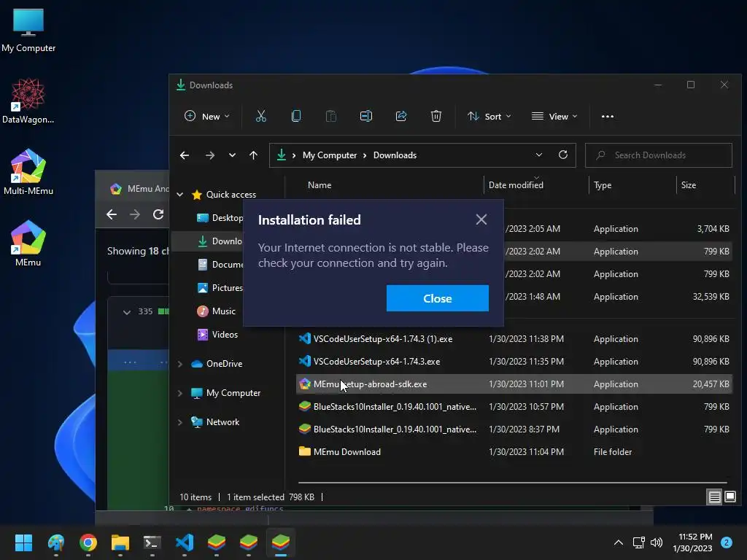
Task: Expand the address bar history dropdown
Action: pos(539,155)
